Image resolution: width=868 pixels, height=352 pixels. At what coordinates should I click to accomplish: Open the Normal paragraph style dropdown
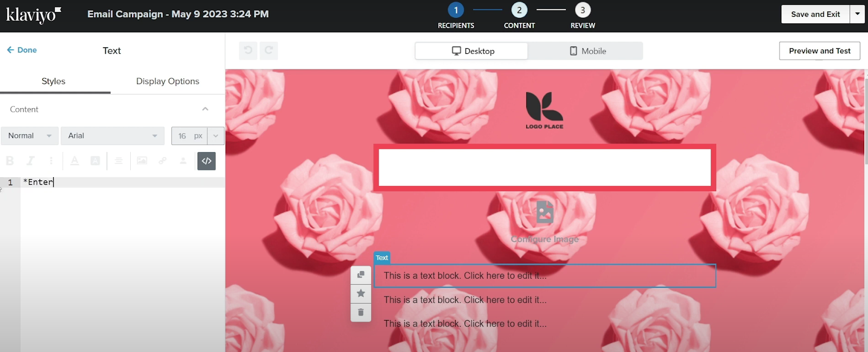point(29,136)
